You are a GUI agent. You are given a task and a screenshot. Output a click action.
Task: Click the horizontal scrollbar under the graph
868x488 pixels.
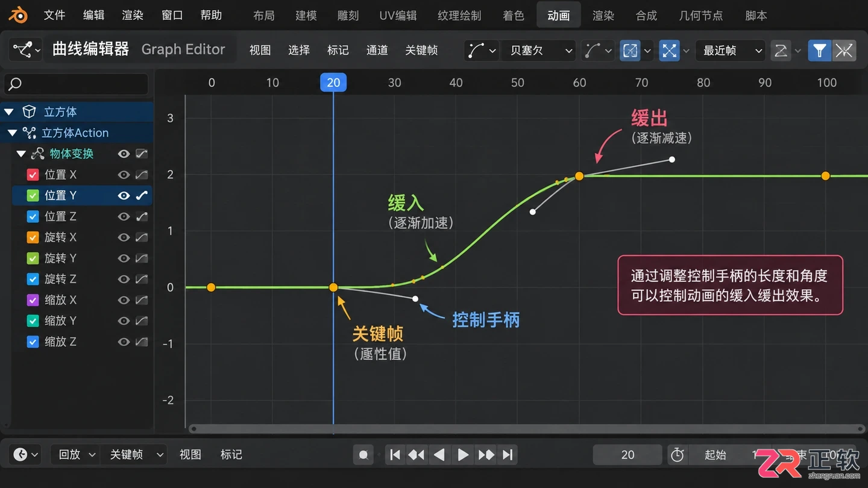(x=526, y=429)
